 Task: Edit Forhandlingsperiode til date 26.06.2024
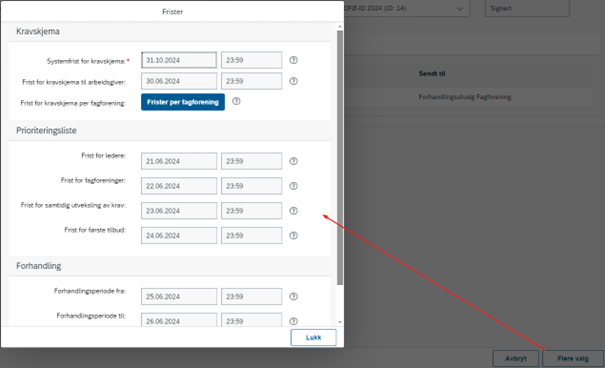coord(179,320)
